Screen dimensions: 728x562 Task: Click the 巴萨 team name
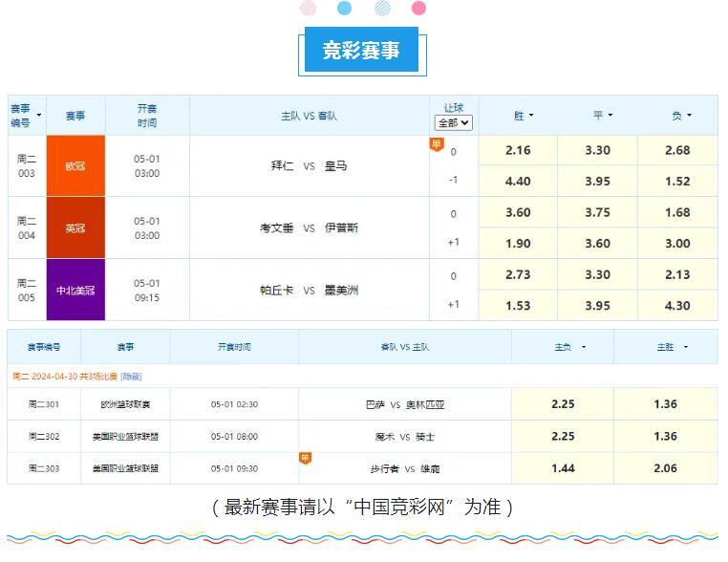pos(375,404)
